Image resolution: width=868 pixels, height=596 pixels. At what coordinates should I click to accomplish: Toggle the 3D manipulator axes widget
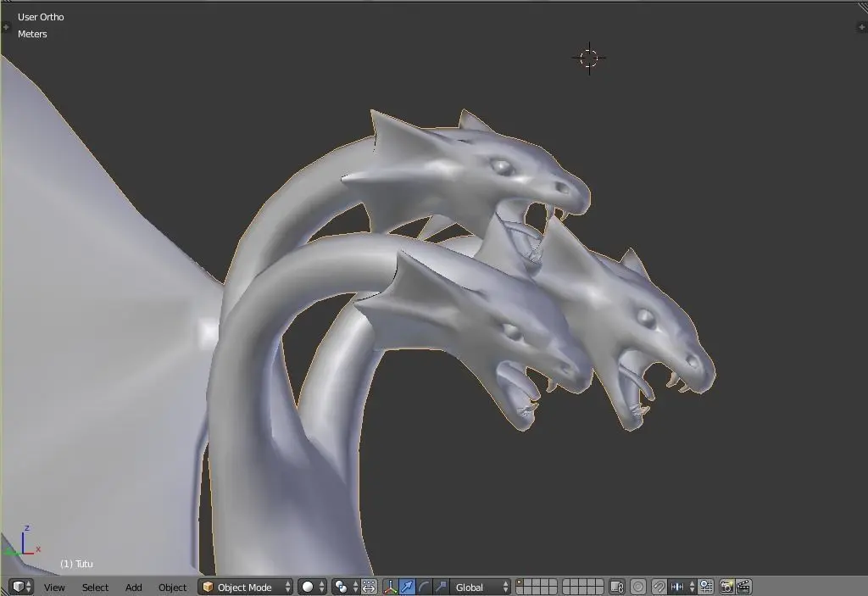coord(390,588)
